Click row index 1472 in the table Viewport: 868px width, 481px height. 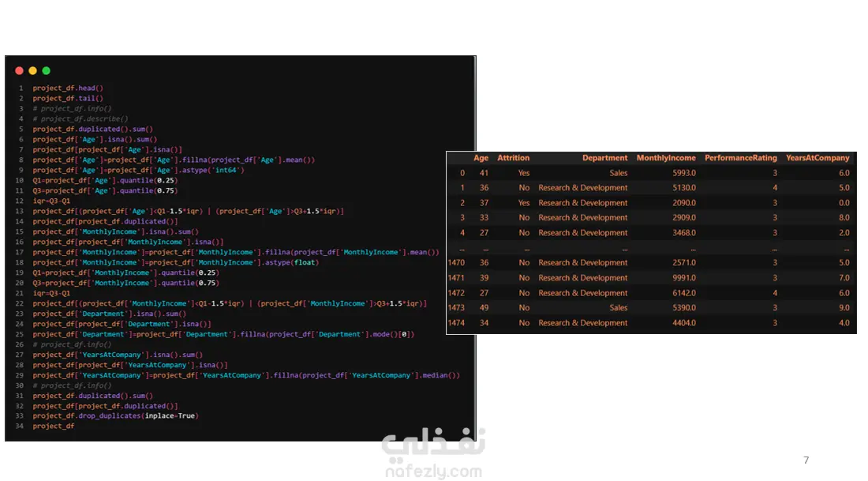[x=456, y=292]
